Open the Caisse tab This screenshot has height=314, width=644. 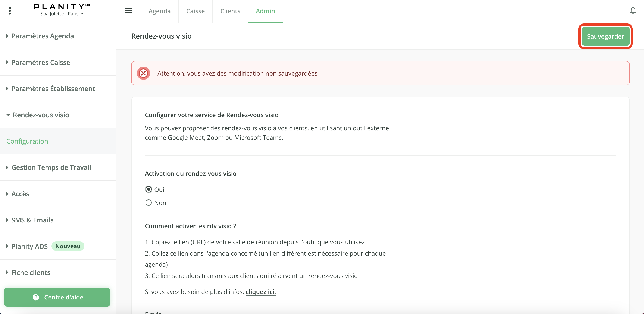pos(195,11)
